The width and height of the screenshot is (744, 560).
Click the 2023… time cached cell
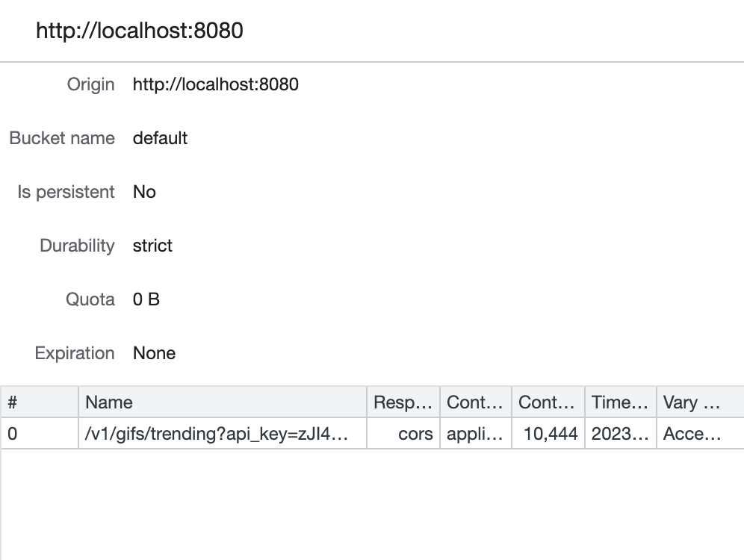click(621, 433)
